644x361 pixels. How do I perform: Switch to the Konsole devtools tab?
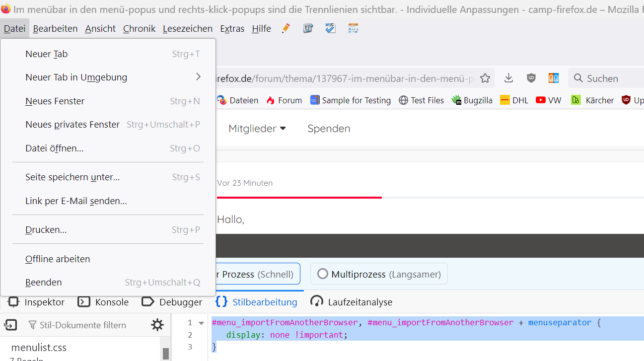[103, 302]
